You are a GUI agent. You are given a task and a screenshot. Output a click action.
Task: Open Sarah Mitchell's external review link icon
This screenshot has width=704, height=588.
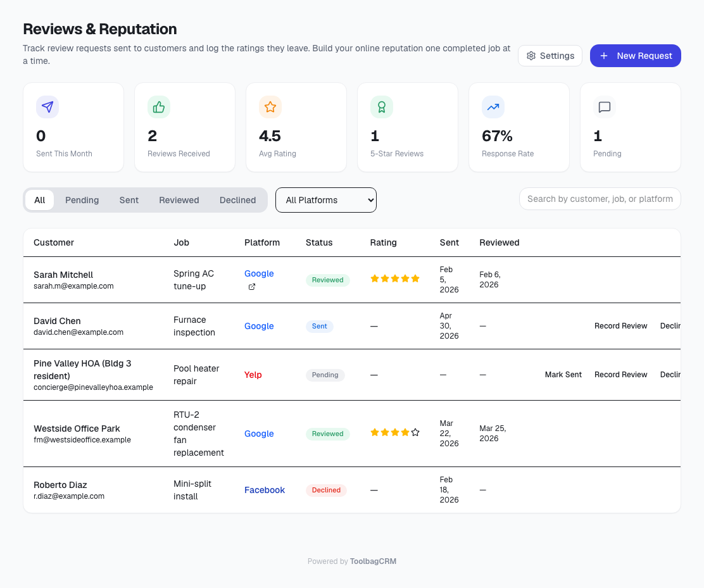coord(252,287)
